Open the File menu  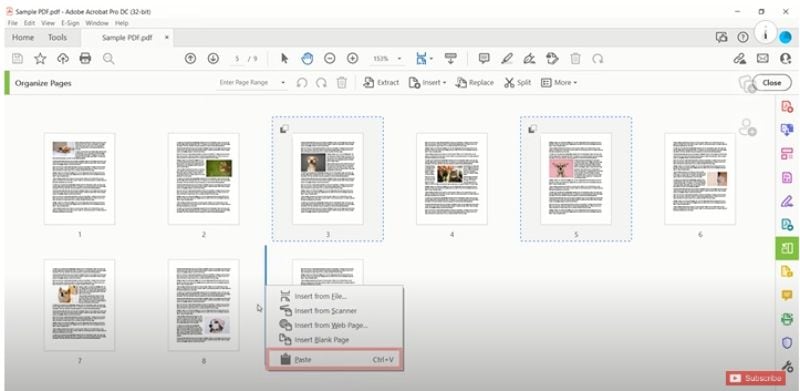tap(13, 23)
